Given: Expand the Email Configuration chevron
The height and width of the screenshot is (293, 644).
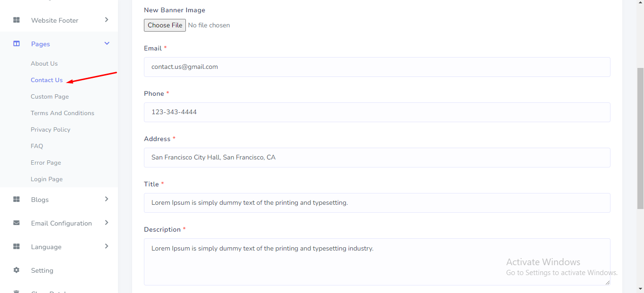Looking at the screenshot, I should point(107,223).
